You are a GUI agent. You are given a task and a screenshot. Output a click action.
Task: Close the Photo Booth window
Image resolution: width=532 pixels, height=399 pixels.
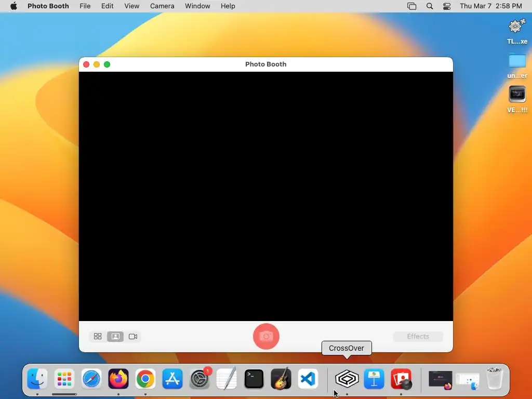point(86,64)
